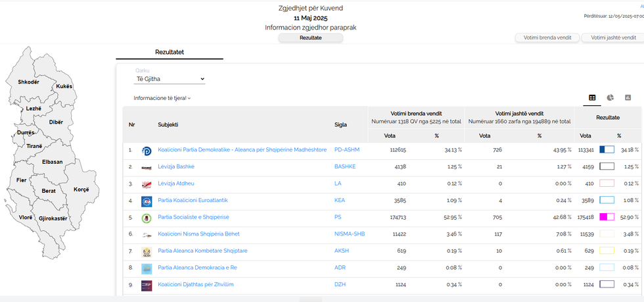Click the Partia Socialiste party logo

click(147, 217)
